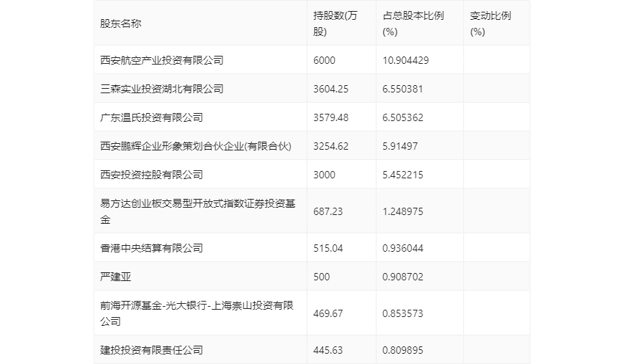
Task: Select shareholder 建投投资有限责任公司
Action: click(151, 349)
